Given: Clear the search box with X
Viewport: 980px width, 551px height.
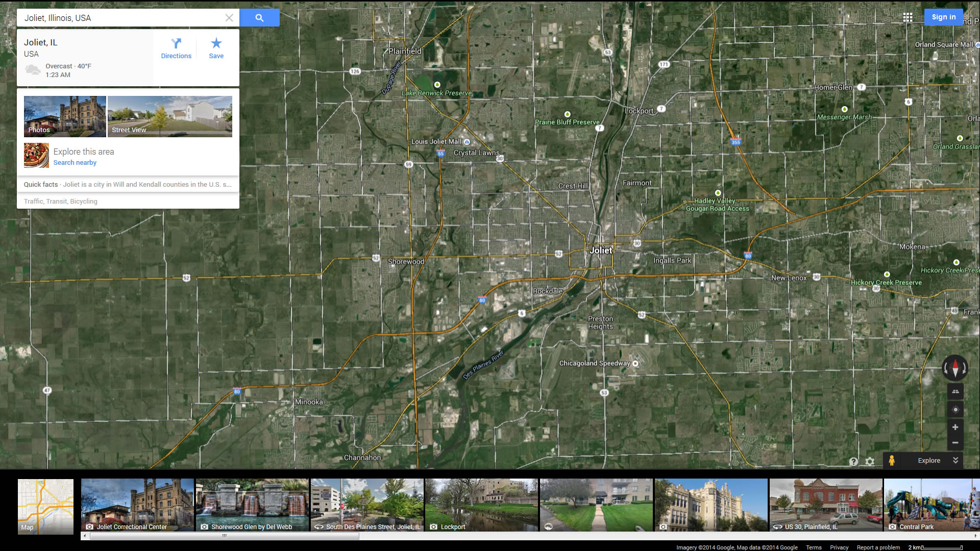Looking at the screenshot, I should click(229, 18).
